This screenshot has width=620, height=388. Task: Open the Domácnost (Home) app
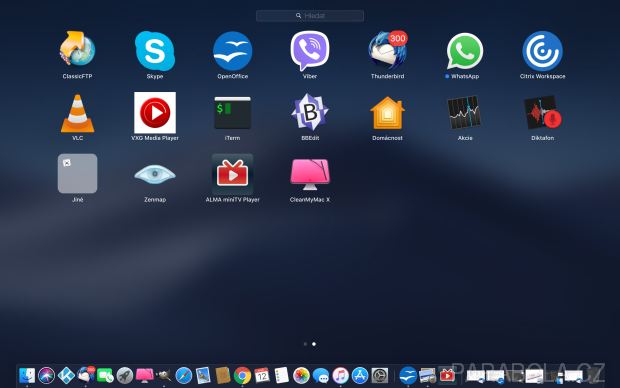[388, 113]
